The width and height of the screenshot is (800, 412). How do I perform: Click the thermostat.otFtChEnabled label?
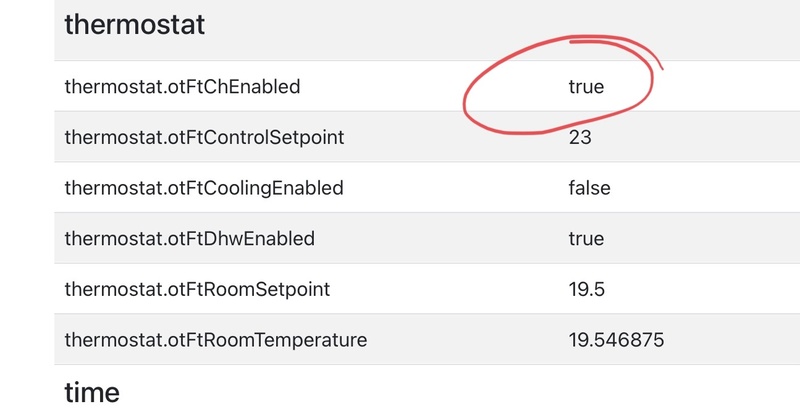pos(181,87)
